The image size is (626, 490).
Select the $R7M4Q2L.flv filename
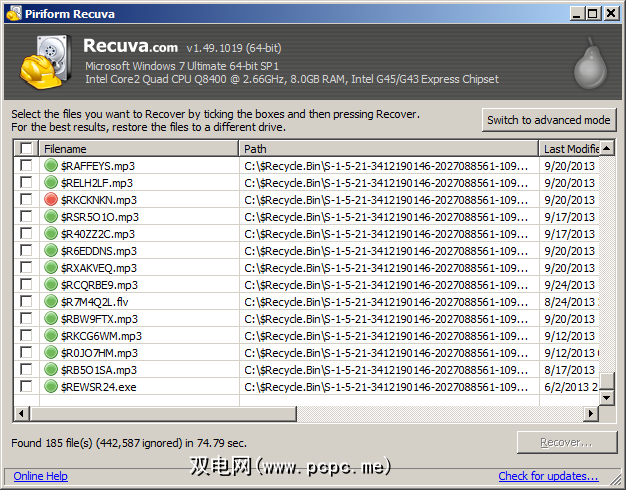(95, 302)
